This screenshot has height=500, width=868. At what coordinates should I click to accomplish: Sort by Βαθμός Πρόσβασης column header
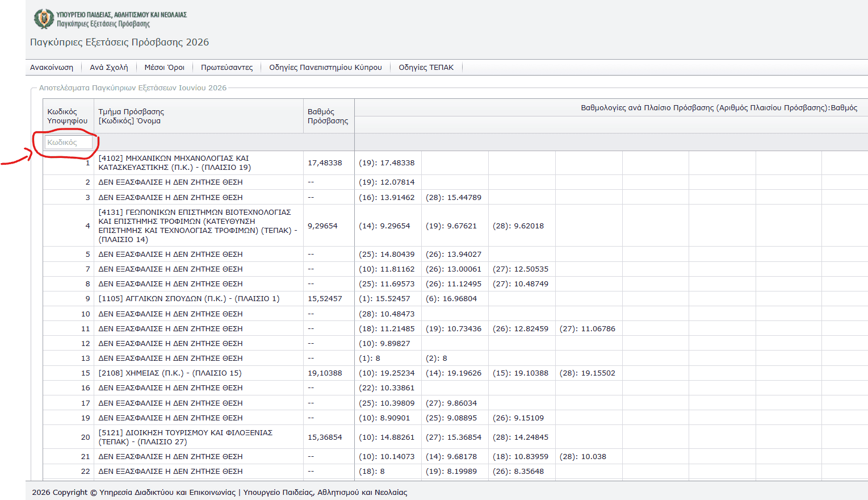point(329,116)
